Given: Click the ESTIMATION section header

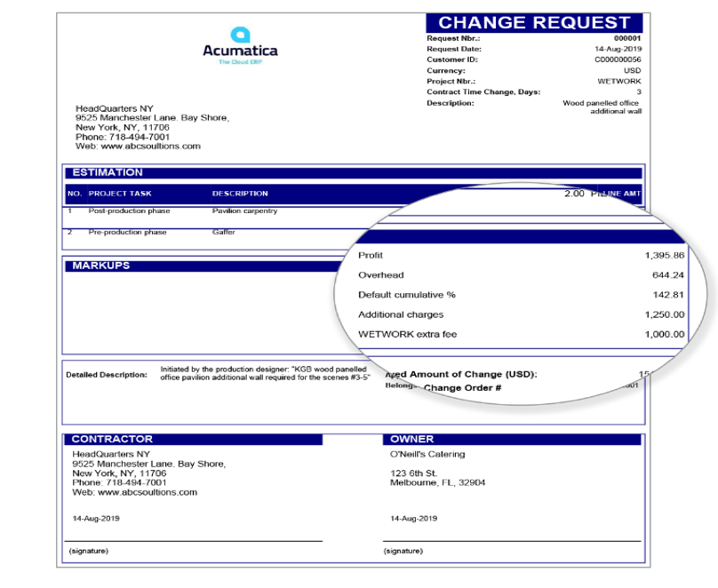Looking at the screenshot, I should point(354,172).
